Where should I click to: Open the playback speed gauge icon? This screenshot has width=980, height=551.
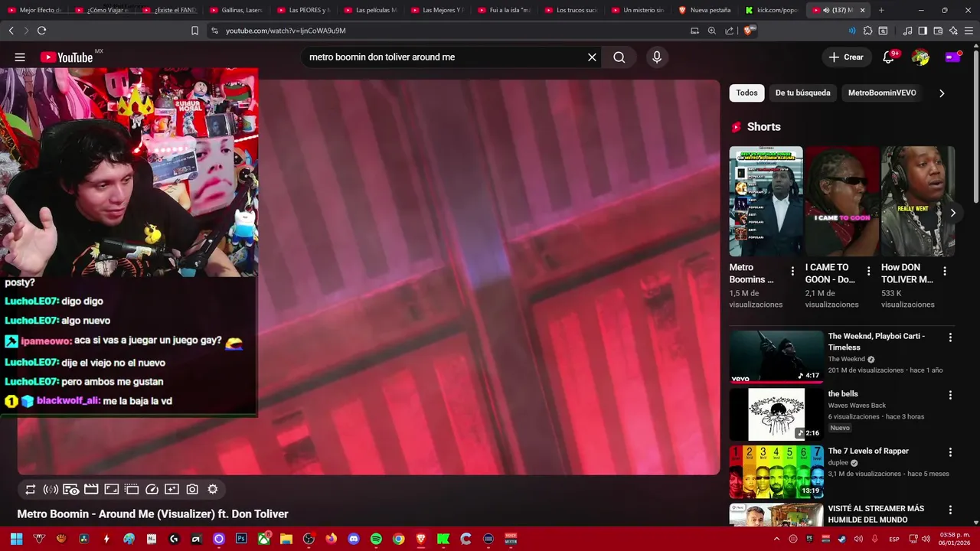coord(152,489)
